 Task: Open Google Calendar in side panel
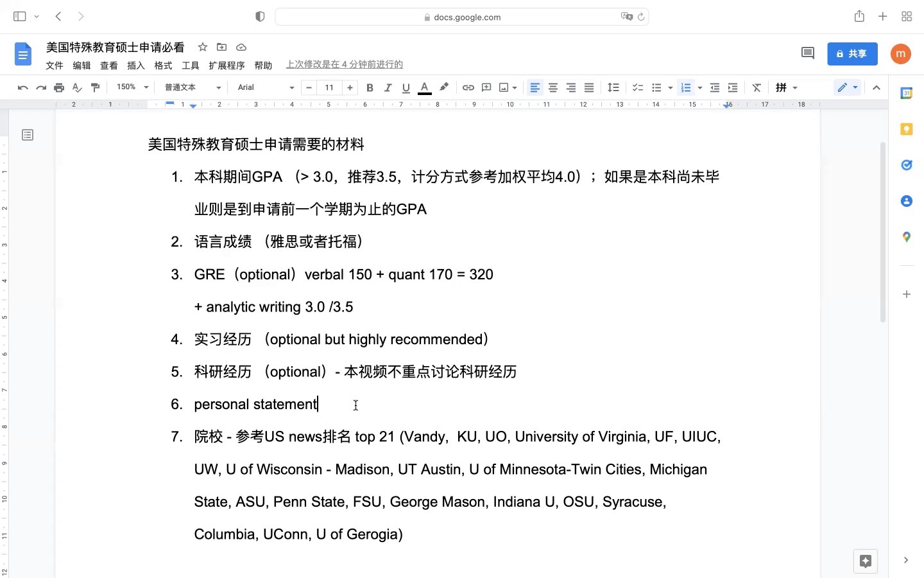coord(907,93)
